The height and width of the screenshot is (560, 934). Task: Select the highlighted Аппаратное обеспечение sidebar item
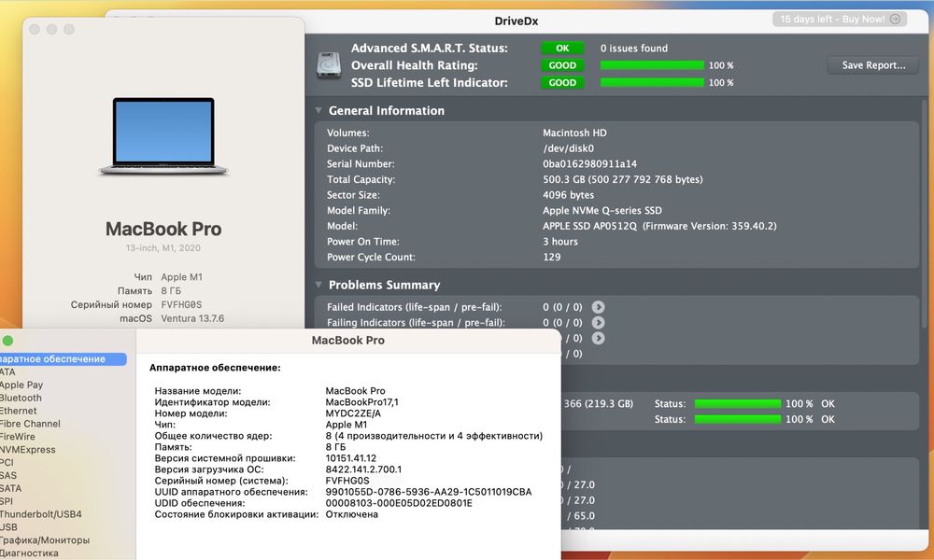63,358
